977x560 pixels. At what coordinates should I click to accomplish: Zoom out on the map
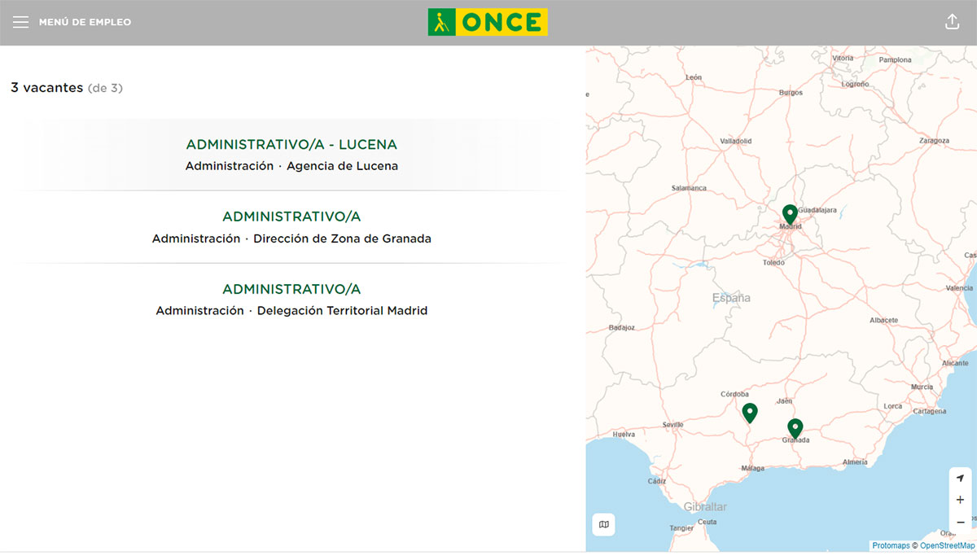[x=961, y=522]
